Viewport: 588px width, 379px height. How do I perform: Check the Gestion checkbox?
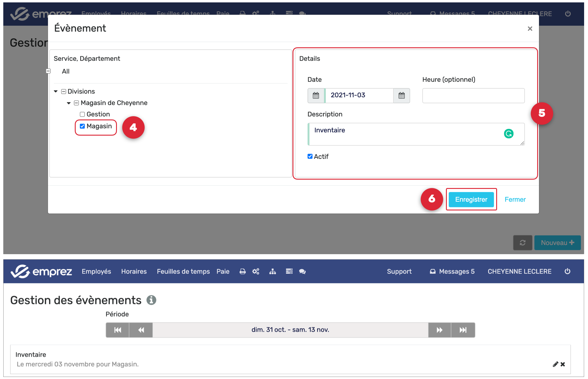pyautogui.click(x=82, y=114)
